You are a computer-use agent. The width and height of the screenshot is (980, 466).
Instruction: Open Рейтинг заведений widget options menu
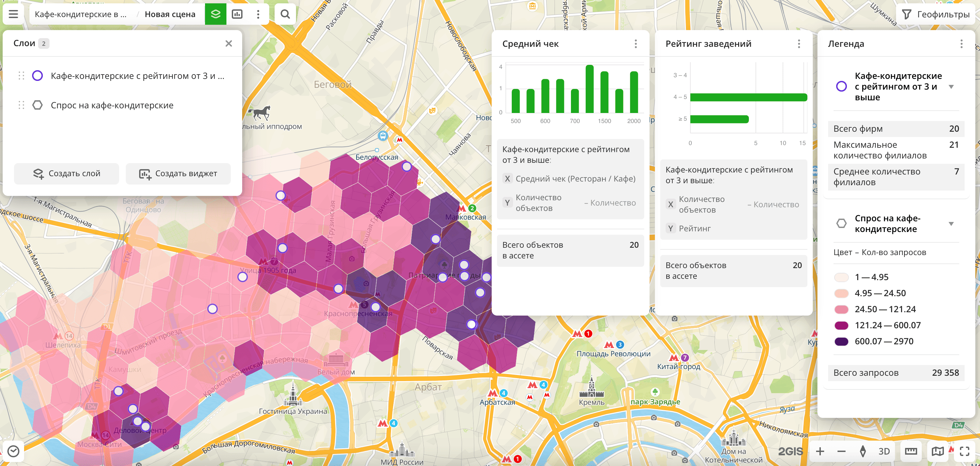pyautogui.click(x=798, y=44)
